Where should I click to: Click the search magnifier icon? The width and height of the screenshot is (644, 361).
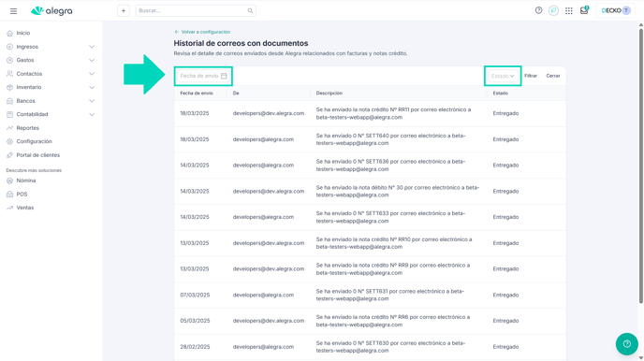coord(250,10)
